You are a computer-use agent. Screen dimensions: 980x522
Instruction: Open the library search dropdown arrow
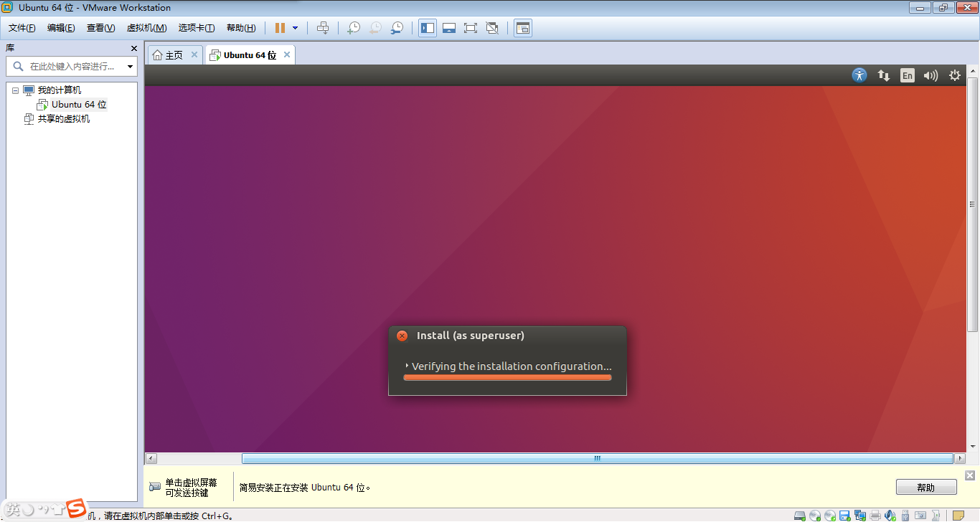[130, 67]
